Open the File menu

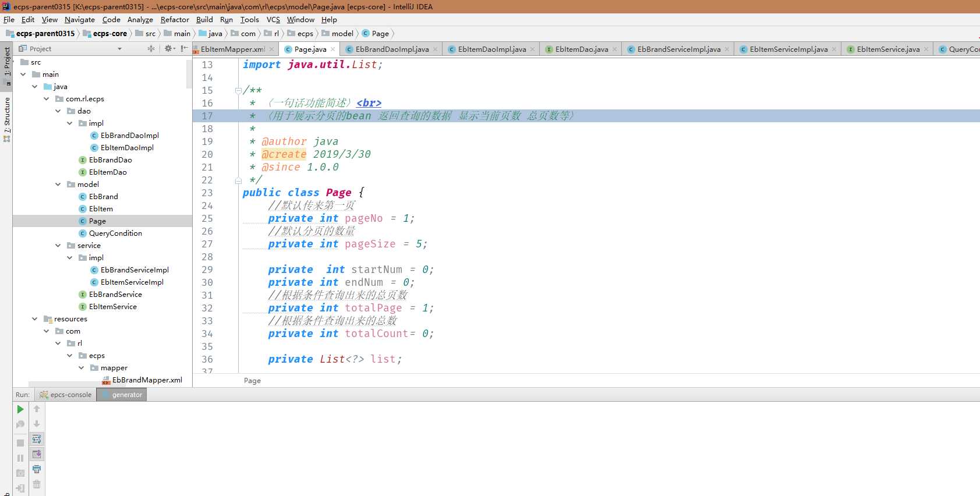point(9,19)
